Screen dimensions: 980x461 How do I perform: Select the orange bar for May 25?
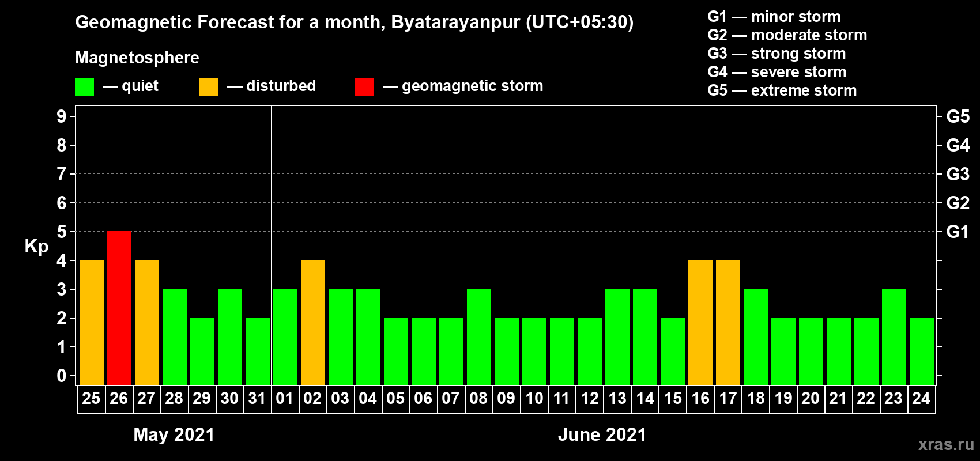tap(92, 323)
